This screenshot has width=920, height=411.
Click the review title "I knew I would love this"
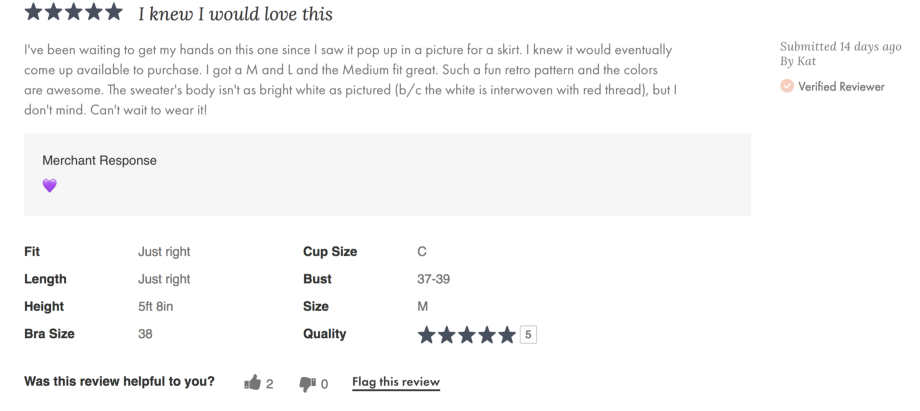(x=236, y=15)
